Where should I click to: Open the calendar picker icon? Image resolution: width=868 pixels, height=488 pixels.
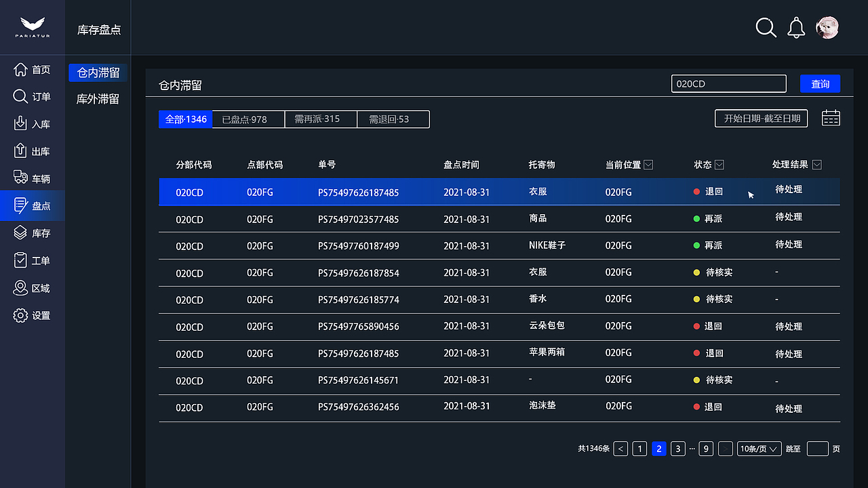830,117
